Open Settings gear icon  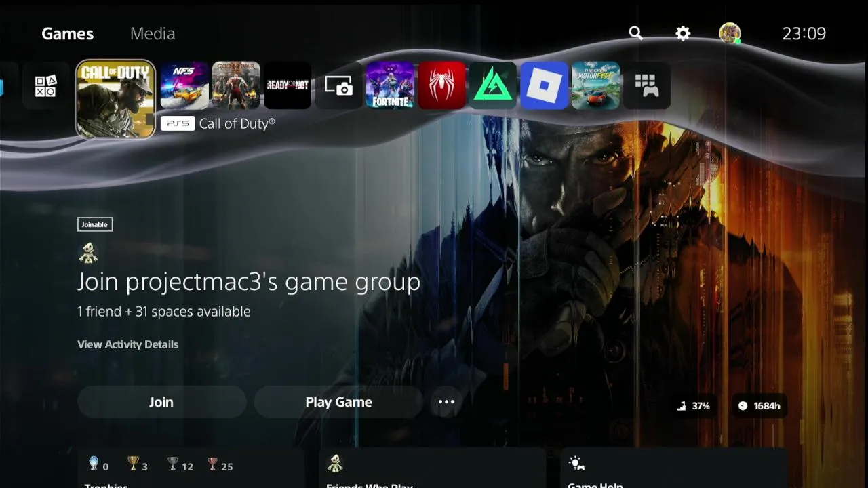(x=683, y=33)
